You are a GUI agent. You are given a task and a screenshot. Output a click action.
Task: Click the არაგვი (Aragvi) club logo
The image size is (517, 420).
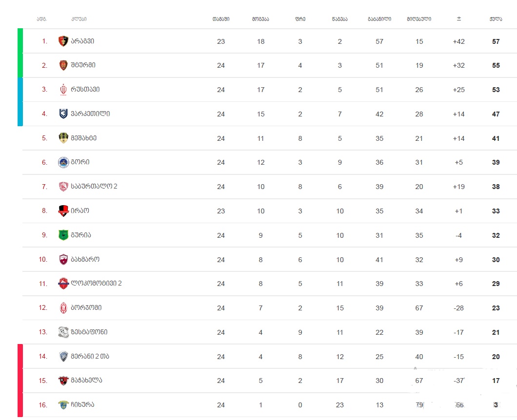click(63, 41)
